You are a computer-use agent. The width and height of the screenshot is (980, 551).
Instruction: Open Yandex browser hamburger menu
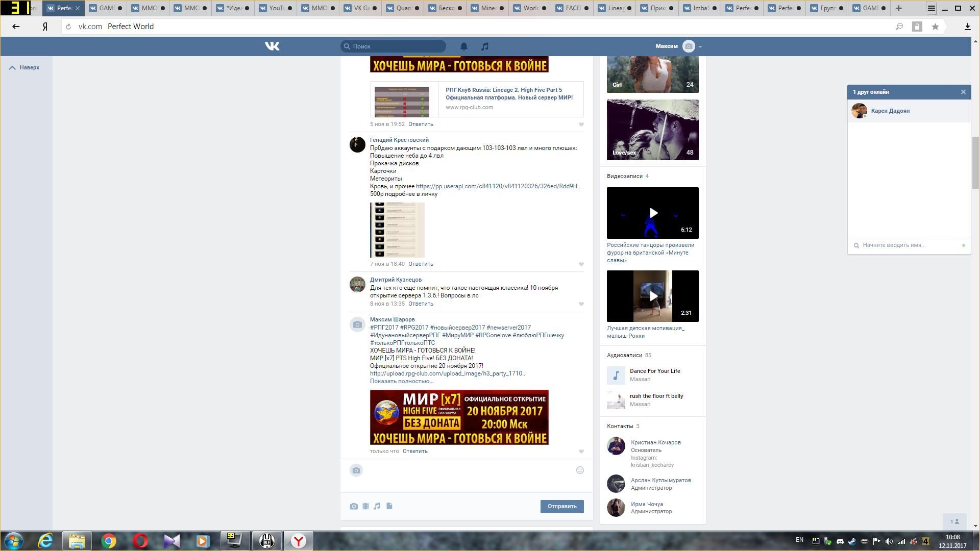coord(931,8)
